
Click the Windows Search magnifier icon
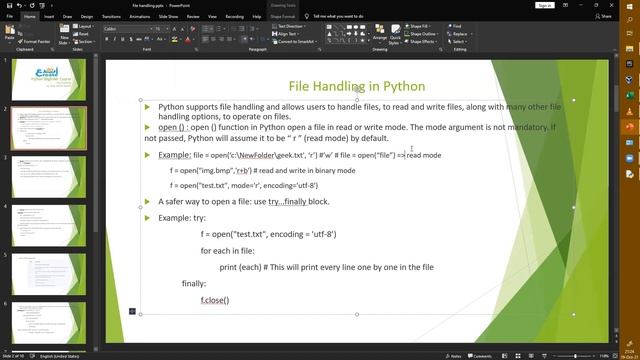click(629, 19)
